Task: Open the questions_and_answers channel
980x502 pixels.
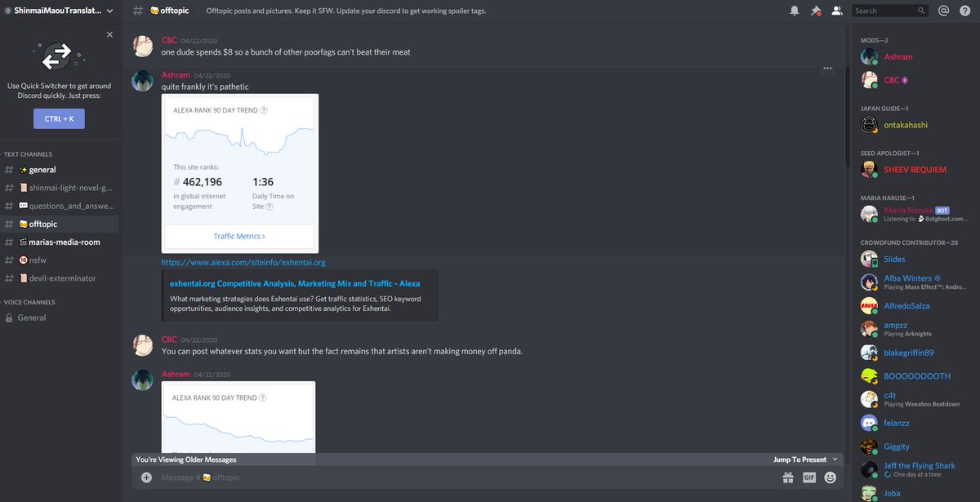Action: pyautogui.click(x=61, y=206)
